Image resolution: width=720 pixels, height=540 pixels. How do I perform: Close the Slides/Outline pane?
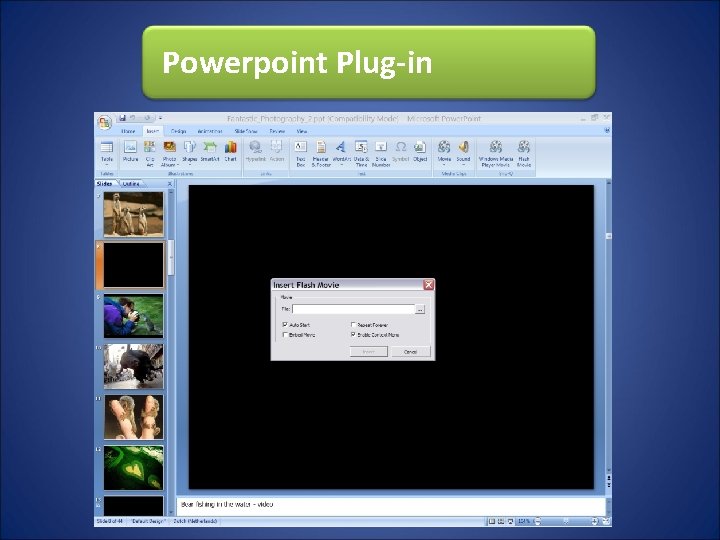point(170,184)
